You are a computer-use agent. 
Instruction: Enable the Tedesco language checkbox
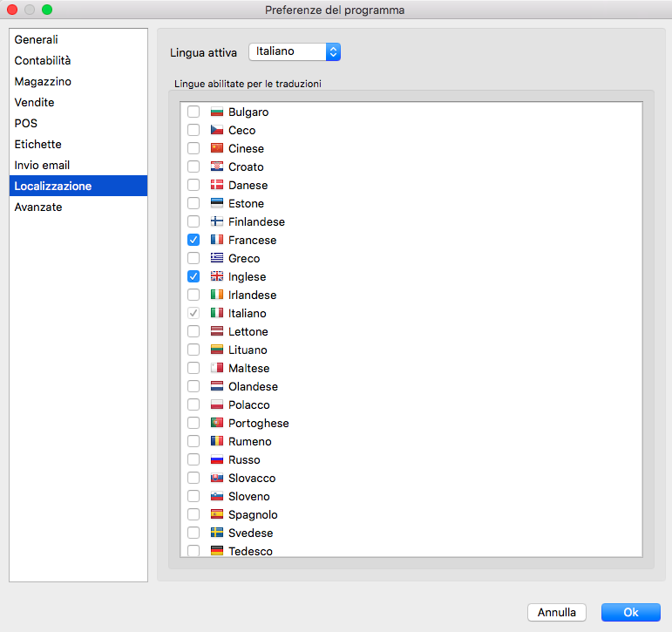point(193,551)
